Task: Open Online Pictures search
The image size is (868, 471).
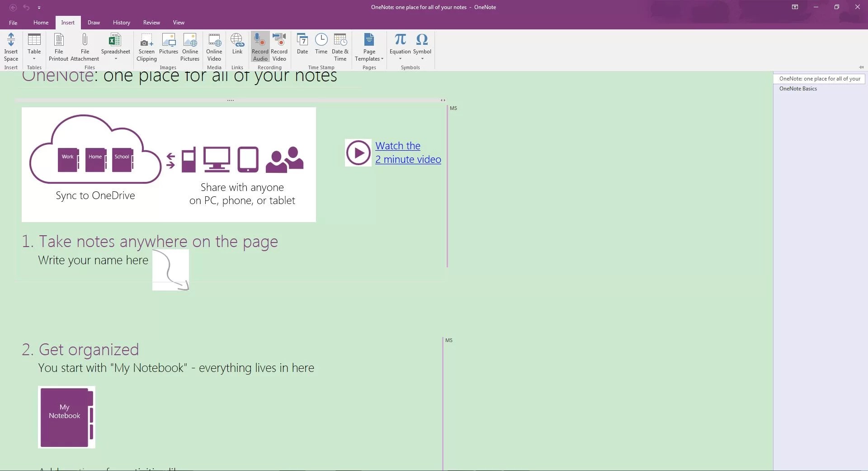Action: (190, 47)
